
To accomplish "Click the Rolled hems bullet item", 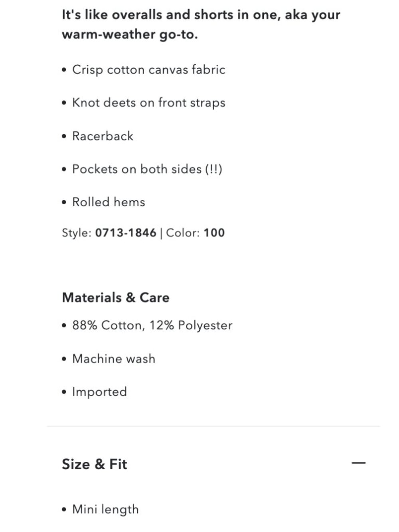I will tap(109, 202).
